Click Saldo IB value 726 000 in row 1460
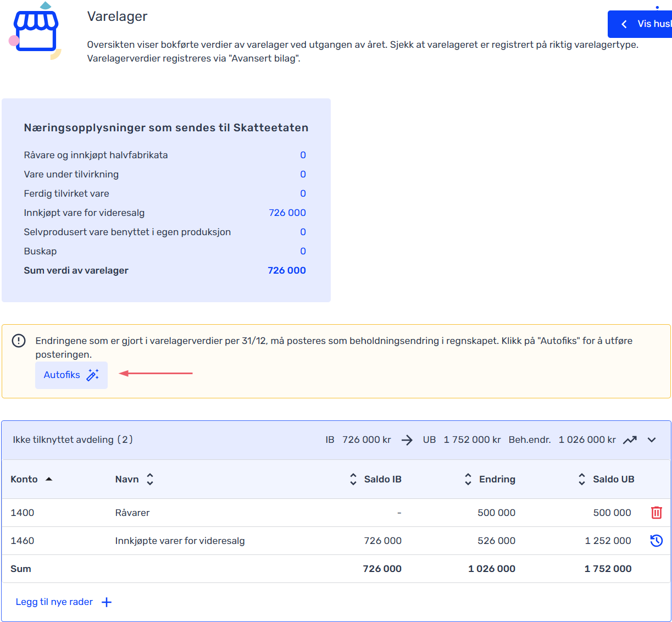Viewport: 672px width, 622px height. pos(382,541)
